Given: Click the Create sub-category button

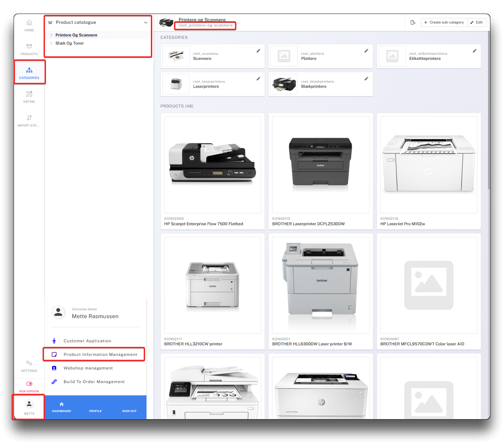Looking at the screenshot, I should coord(444,22).
